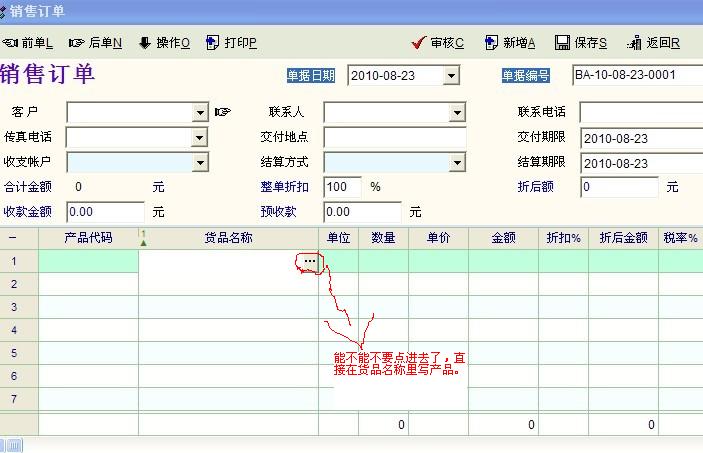Click the 打印P print icon
The width and height of the screenshot is (703, 453).
pos(213,43)
